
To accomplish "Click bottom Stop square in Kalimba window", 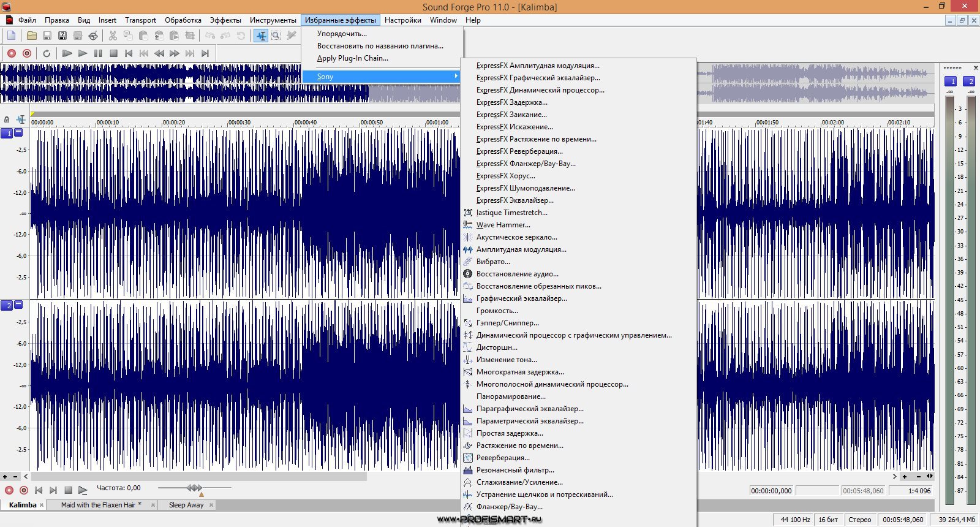I will (x=68, y=490).
